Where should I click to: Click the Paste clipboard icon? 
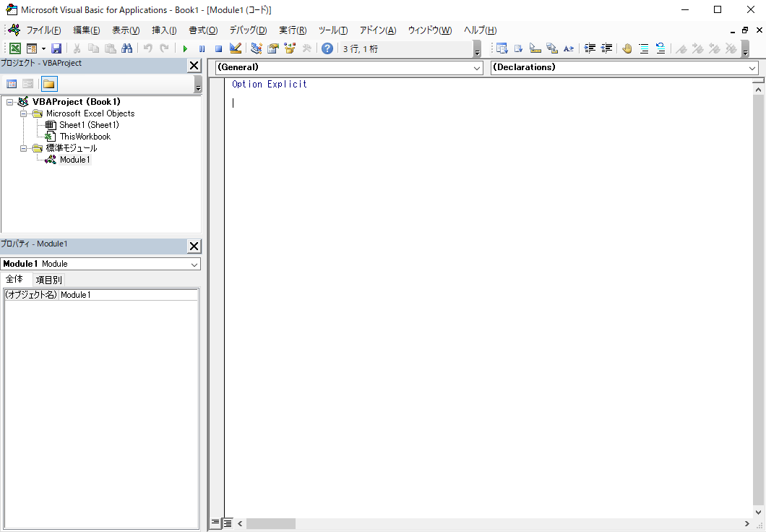click(111, 48)
